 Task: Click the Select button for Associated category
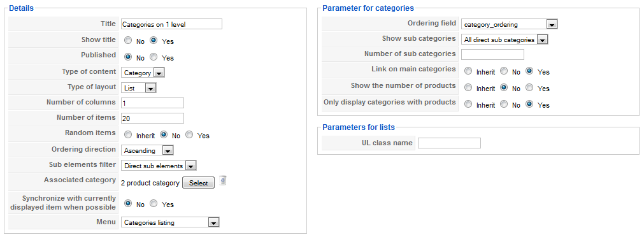point(198,183)
